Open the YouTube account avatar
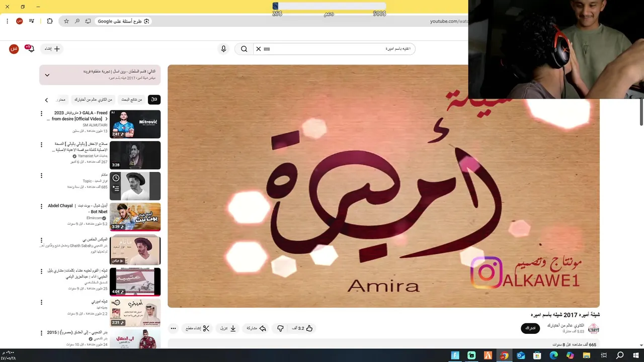Screen dimensions: 644x362 tap(14, 49)
